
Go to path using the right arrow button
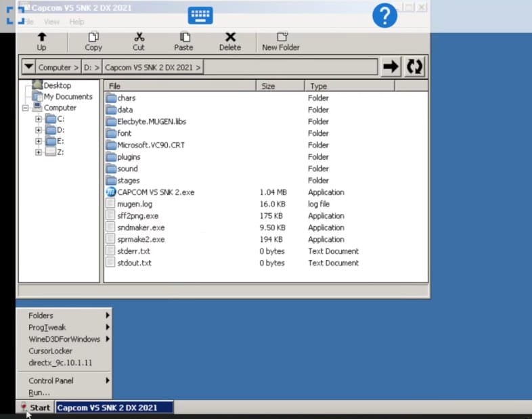pyautogui.click(x=391, y=66)
